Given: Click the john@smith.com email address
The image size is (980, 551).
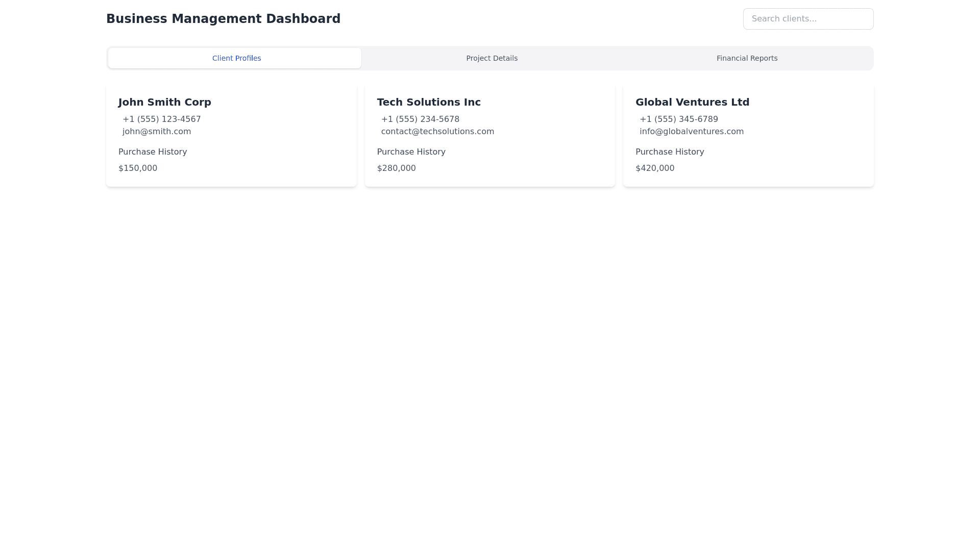Looking at the screenshot, I should pos(157,131).
